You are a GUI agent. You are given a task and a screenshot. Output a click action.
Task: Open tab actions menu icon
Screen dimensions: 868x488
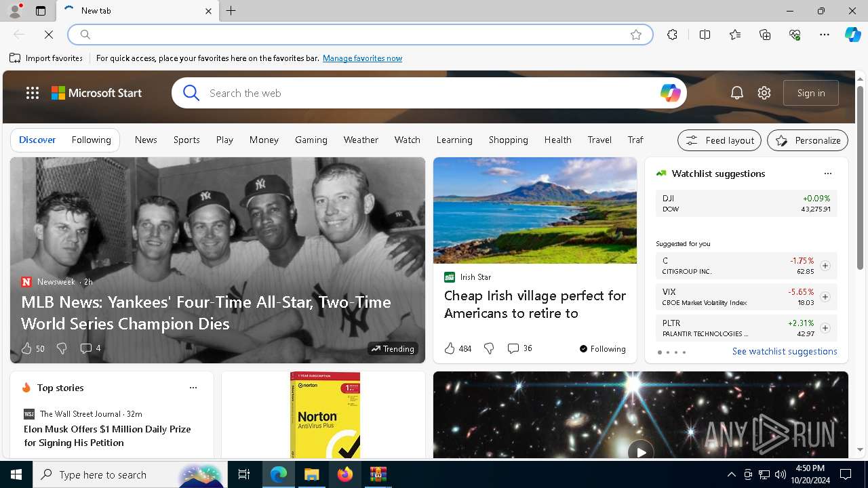point(41,11)
